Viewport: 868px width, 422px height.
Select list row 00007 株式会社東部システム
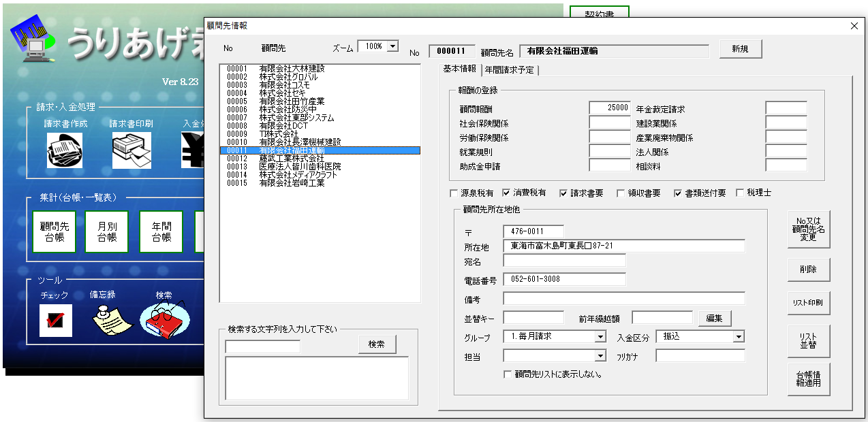(x=320, y=118)
